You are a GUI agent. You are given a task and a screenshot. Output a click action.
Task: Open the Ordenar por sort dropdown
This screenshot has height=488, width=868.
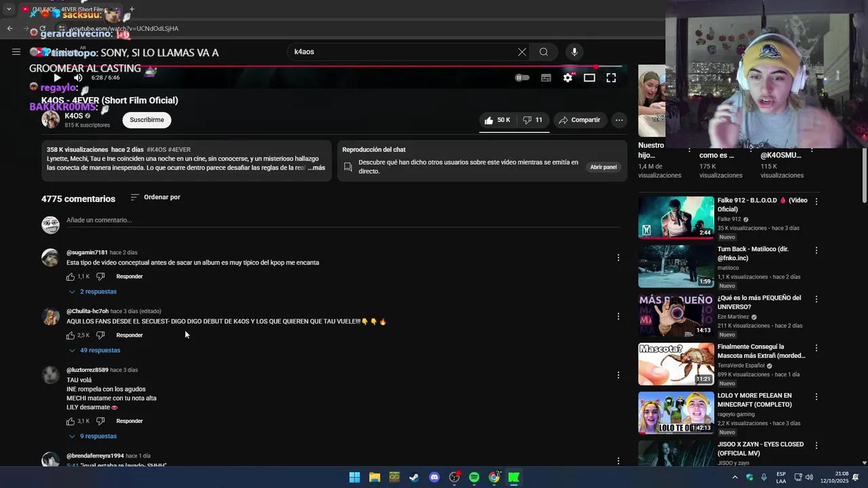[155, 197]
